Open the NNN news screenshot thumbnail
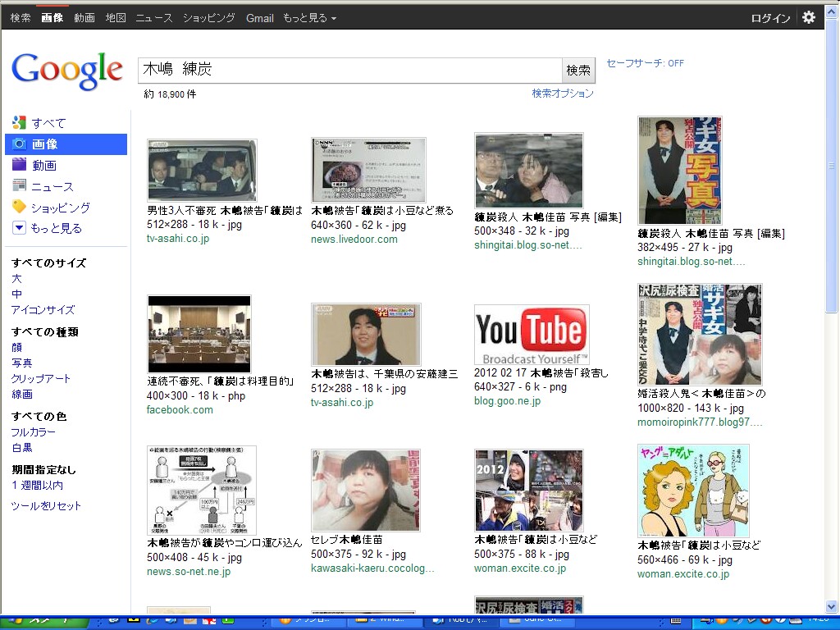This screenshot has width=840, height=630. pos(368,170)
